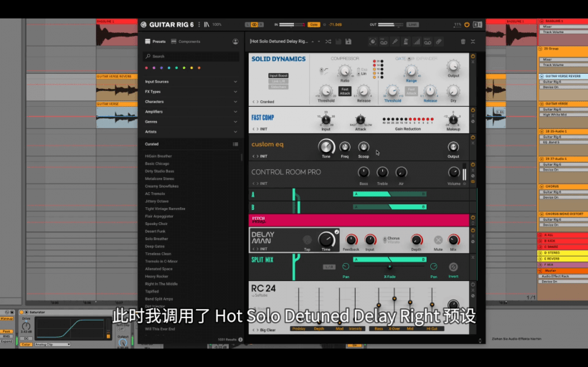The image size is (588, 367).
Task: Click the Split Mix Invert icon
Action: pos(453,267)
